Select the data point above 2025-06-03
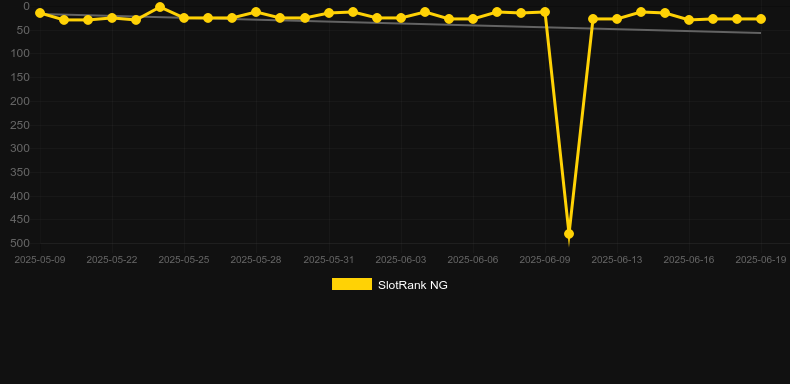Image resolution: width=790 pixels, height=384 pixels. point(401,18)
